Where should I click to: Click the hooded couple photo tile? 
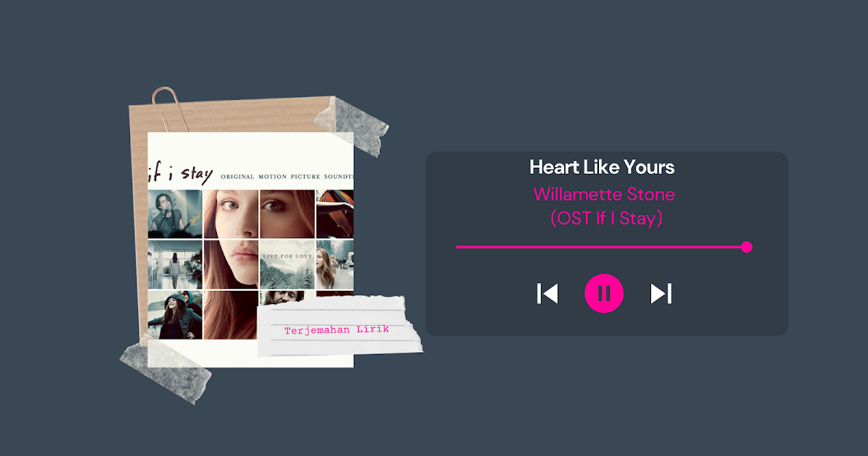tap(174, 315)
